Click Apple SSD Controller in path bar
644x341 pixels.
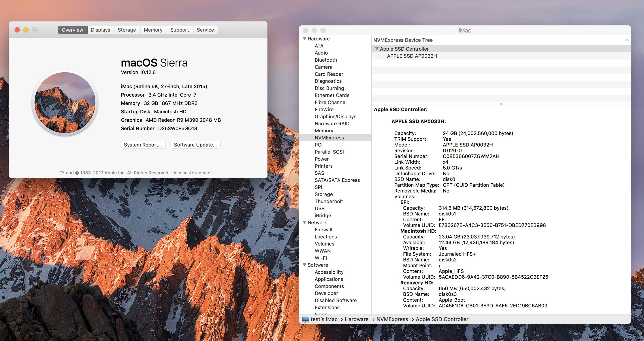click(x=442, y=319)
